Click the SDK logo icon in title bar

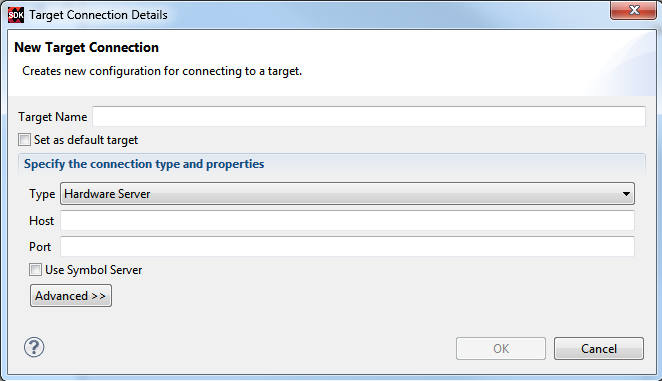[16, 15]
